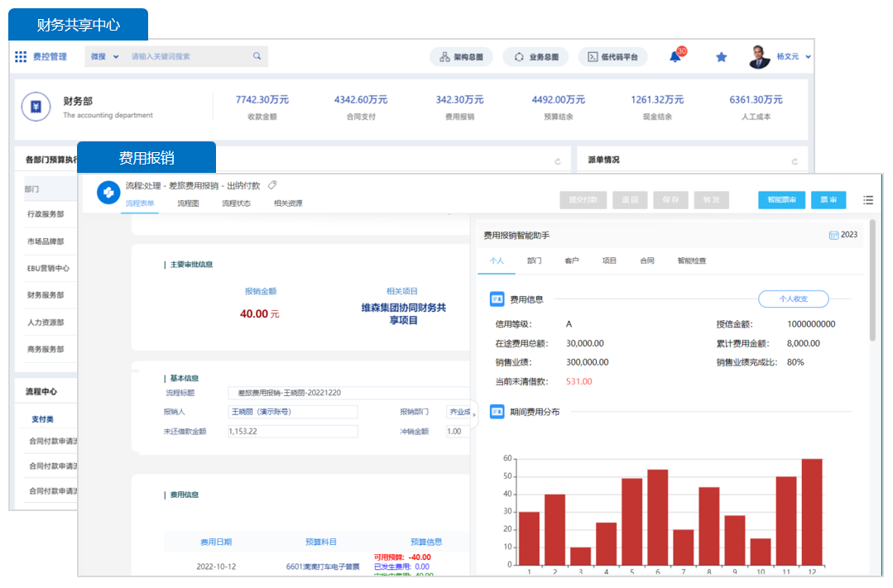Switch to the 流程表单 tab

pos(140,203)
